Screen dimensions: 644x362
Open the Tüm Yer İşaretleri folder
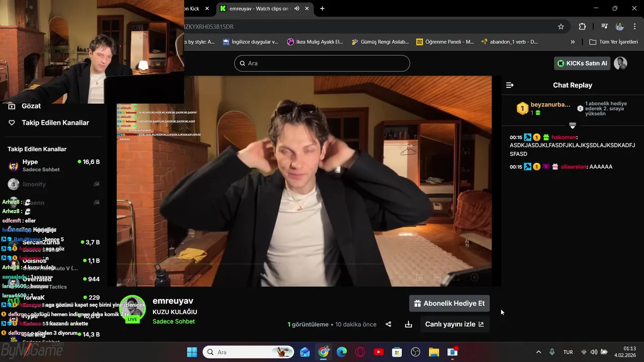click(x=614, y=42)
